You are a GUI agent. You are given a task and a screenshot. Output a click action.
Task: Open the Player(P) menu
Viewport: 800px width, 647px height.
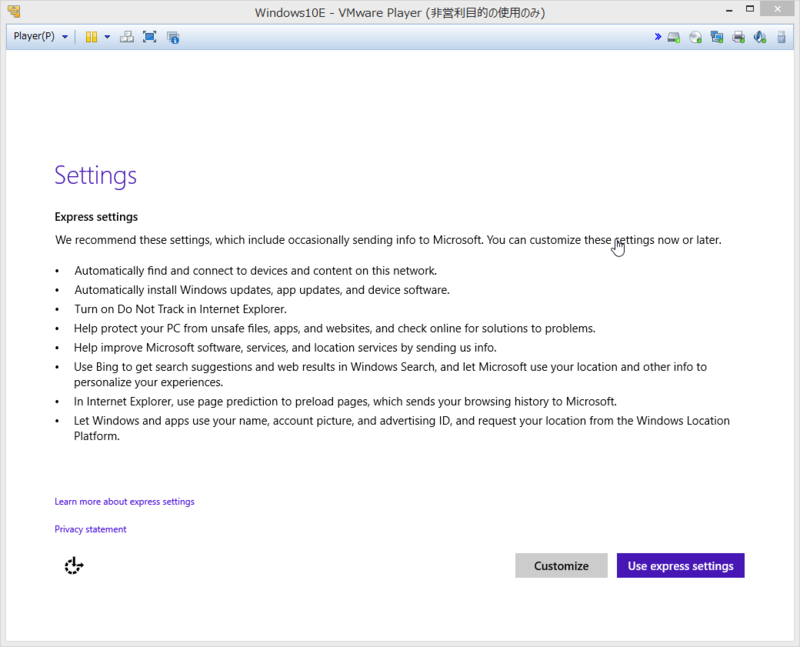point(40,36)
